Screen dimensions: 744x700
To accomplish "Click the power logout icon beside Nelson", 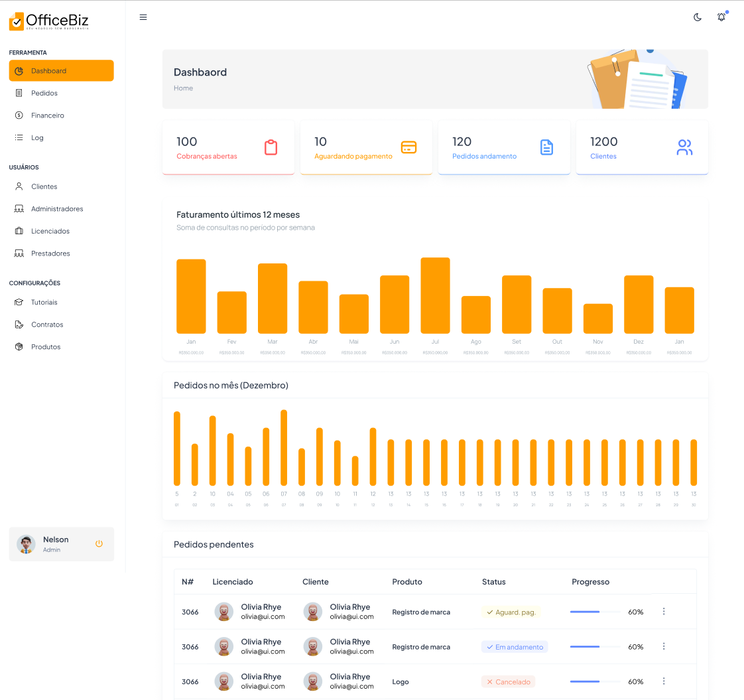I will click(x=99, y=544).
